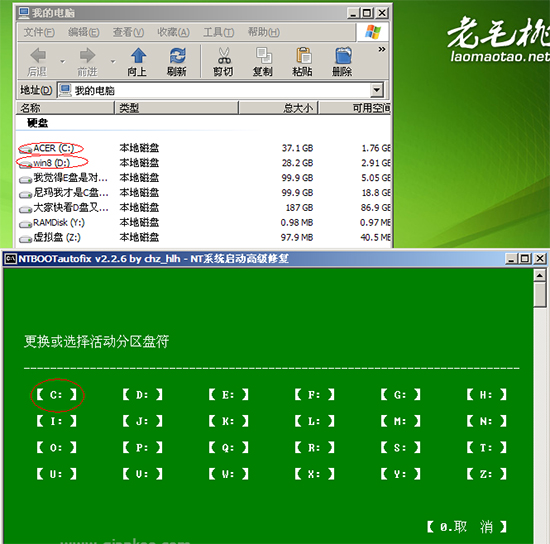The height and width of the screenshot is (544, 550).
Task: Select the 【C:】 partition option
Action: pyautogui.click(x=56, y=395)
